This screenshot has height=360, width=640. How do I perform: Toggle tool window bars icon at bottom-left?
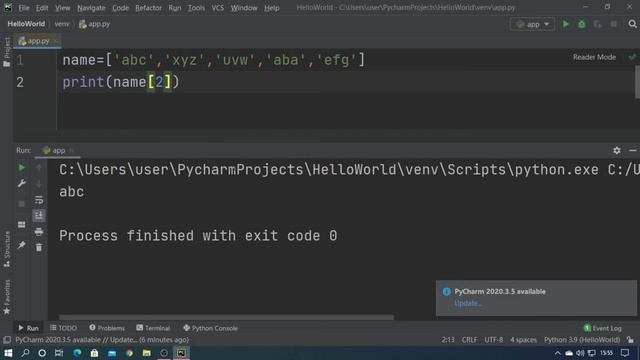7,340
